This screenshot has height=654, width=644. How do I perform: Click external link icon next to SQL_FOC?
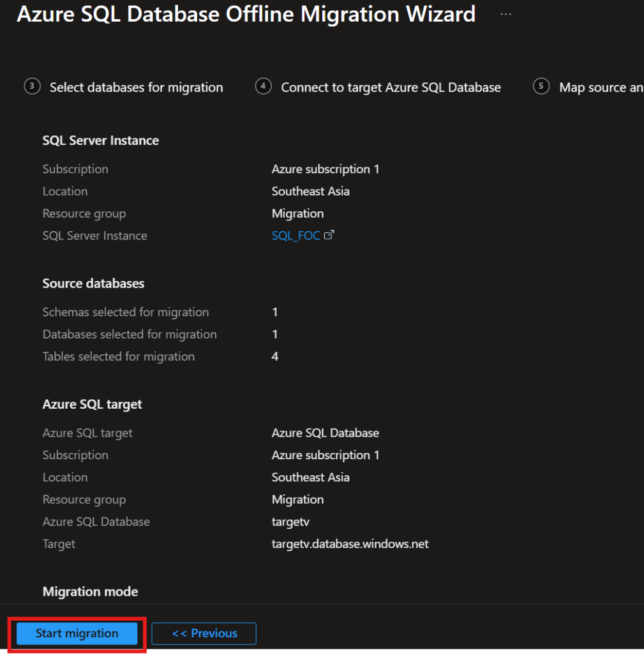329,235
